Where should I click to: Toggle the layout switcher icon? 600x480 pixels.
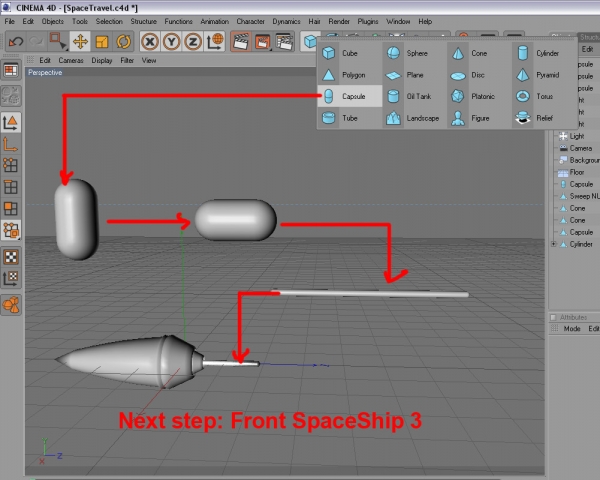[11, 70]
